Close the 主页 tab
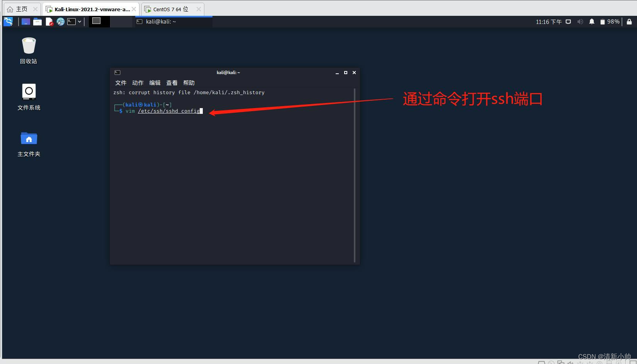 tap(35, 9)
